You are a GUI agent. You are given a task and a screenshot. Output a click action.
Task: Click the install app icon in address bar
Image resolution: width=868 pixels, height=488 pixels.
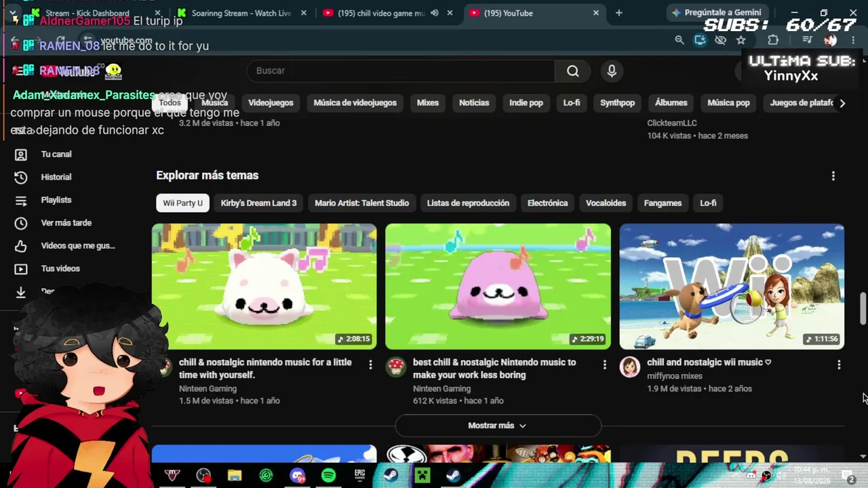pyautogui.click(x=700, y=40)
